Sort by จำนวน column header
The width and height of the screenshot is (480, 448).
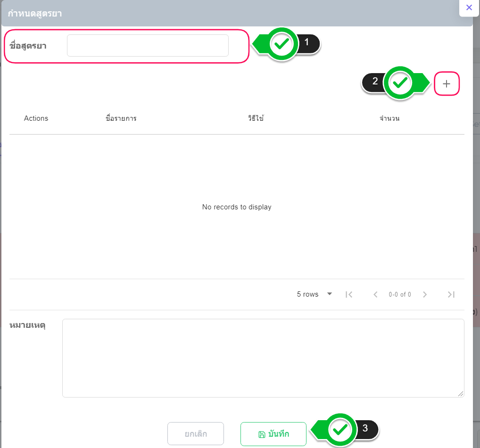point(389,118)
